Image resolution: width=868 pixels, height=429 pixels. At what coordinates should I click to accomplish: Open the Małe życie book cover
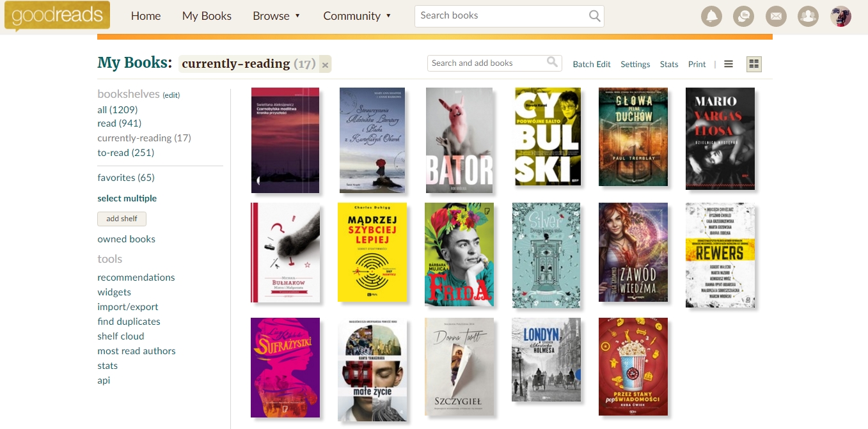click(372, 370)
